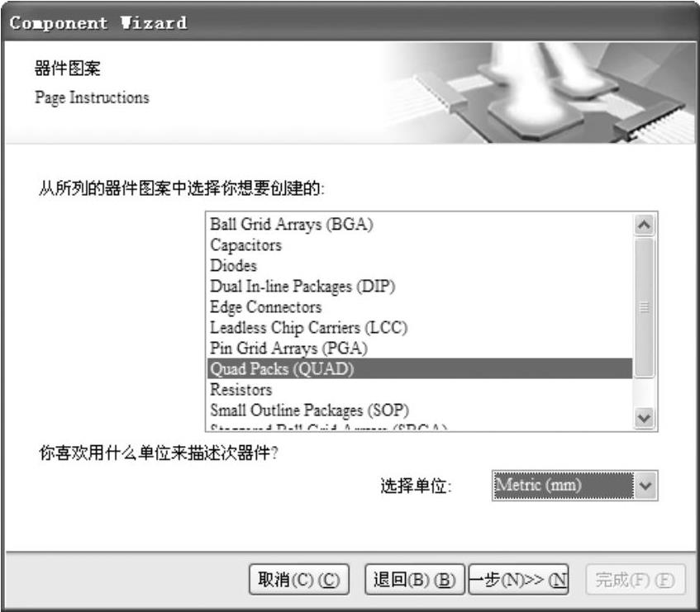Choose Capacitors from the pattern list
The height and width of the screenshot is (612, 700).
pyautogui.click(x=420, y=245)
